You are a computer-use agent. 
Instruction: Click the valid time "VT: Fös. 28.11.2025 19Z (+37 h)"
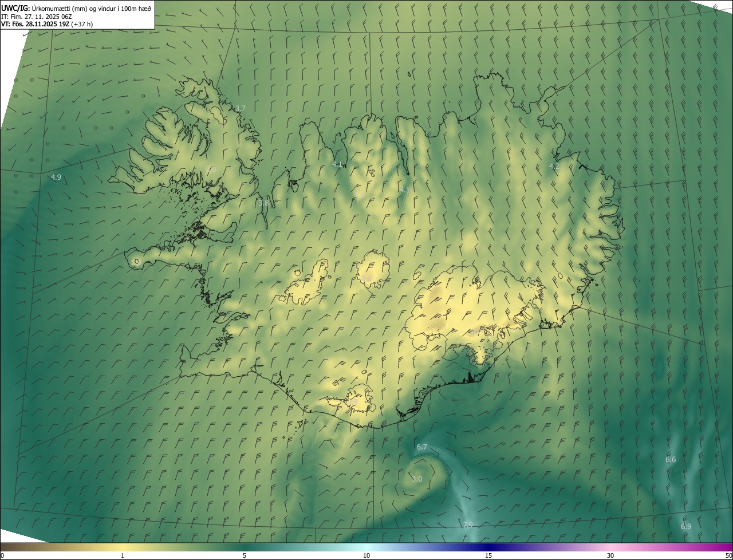tap(47, 24)
